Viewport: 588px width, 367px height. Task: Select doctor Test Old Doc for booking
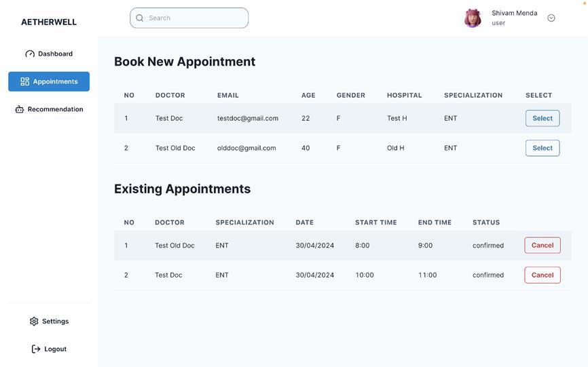pos(542,148)
